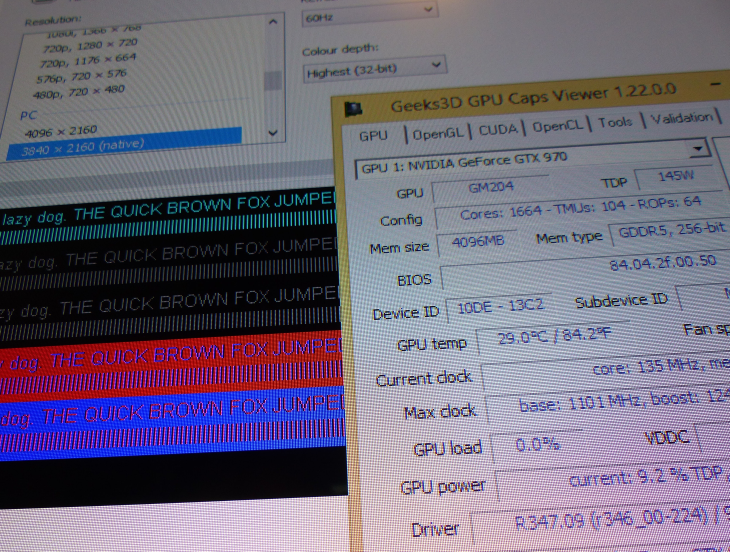Click the resolution list scroll down arrow
This screenshot has height=552, width=730.
[273, 133]
